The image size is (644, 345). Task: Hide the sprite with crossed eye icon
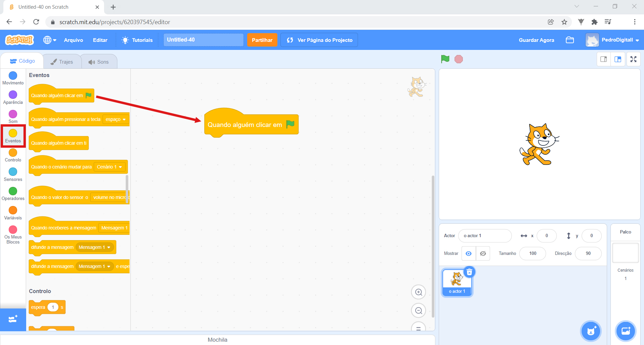click(483, 254)
